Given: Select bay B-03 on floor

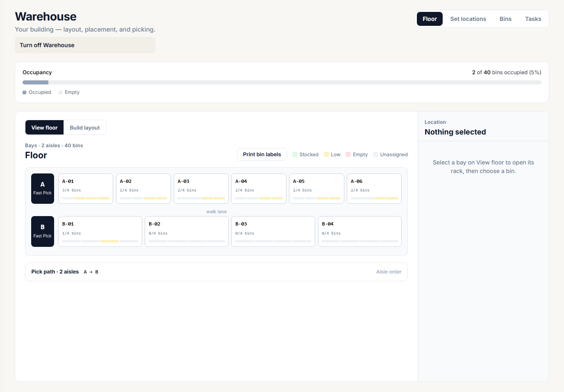Looking at the screenshot, I should [273, 231].
